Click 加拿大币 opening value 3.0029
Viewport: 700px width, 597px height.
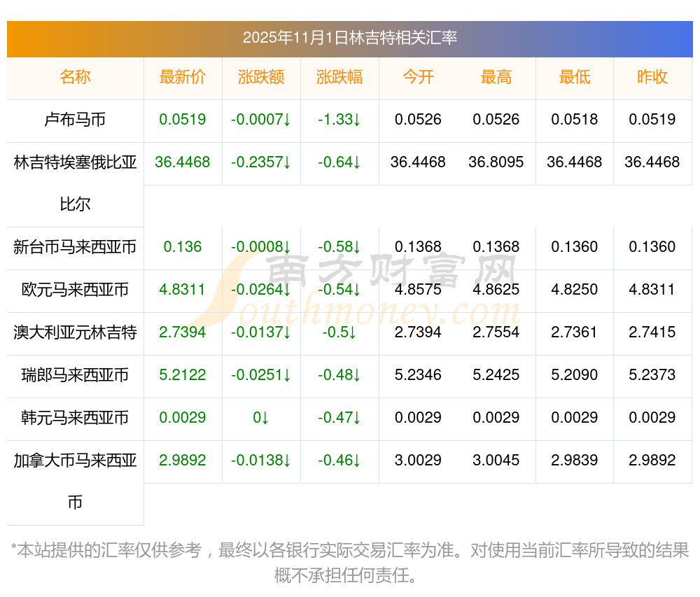point(418,460)
